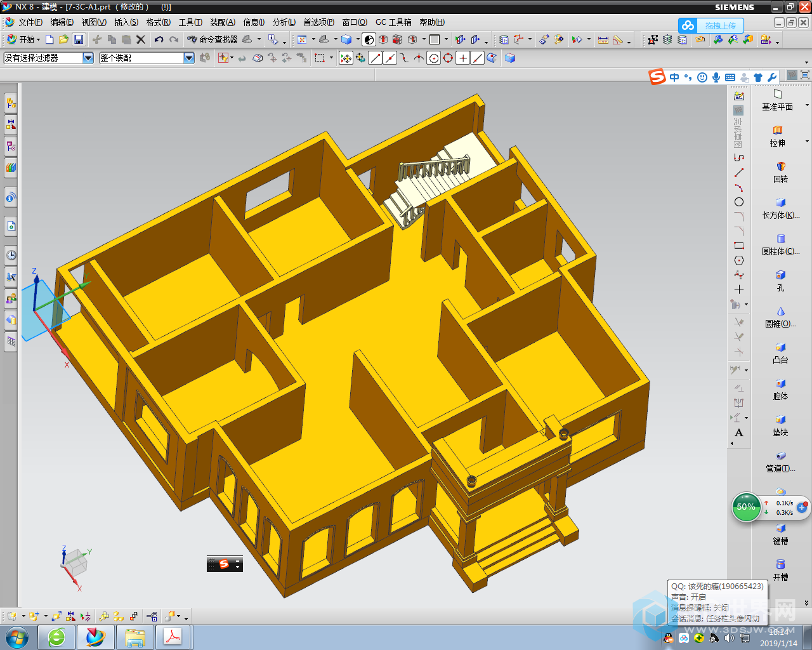Click the Delete (X) toolbar icon
This screenshot has width=812, height=650.
[x=141, y=39]
